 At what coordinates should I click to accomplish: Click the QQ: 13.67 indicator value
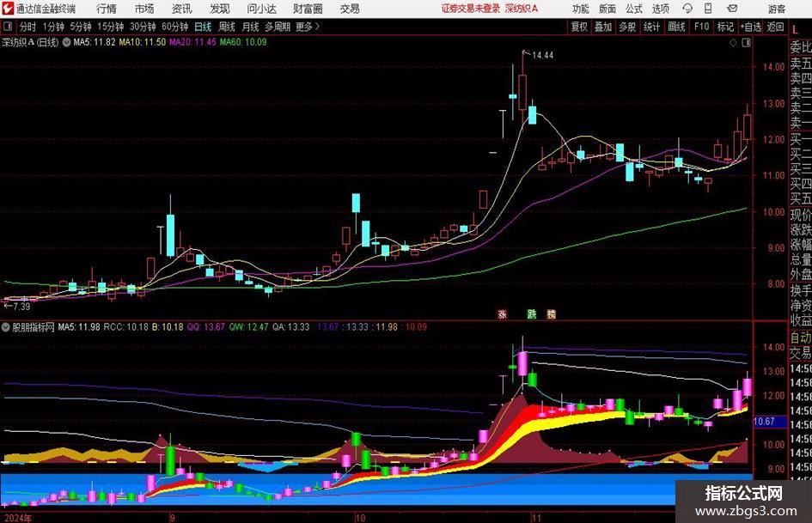(206, 327)
